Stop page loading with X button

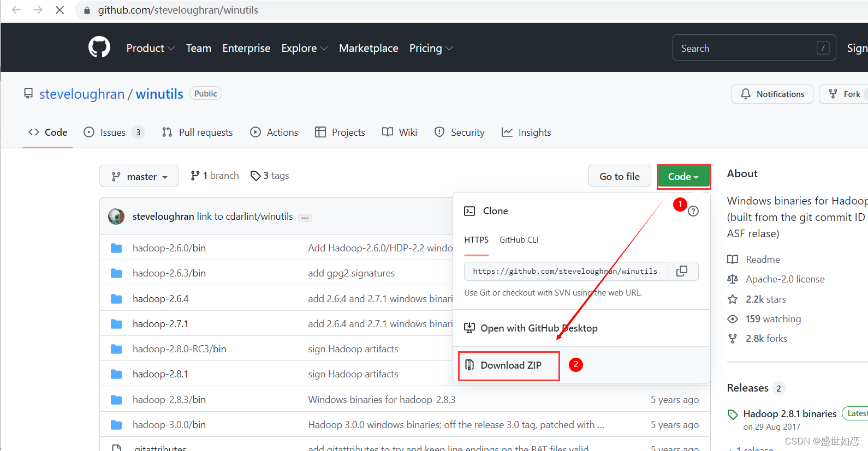pyautogui.click(x=60, y=10)
